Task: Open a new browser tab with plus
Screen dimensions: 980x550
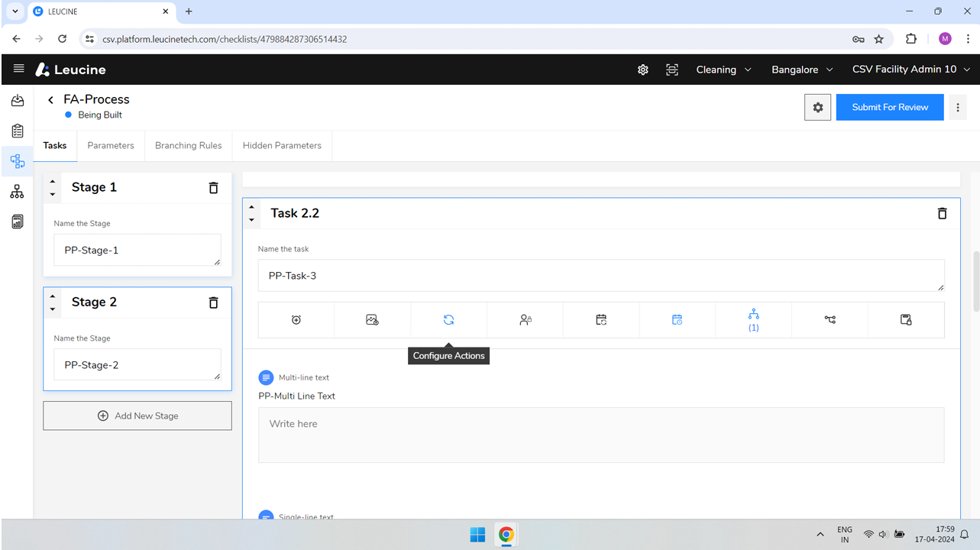Action: tap(189, 11)
